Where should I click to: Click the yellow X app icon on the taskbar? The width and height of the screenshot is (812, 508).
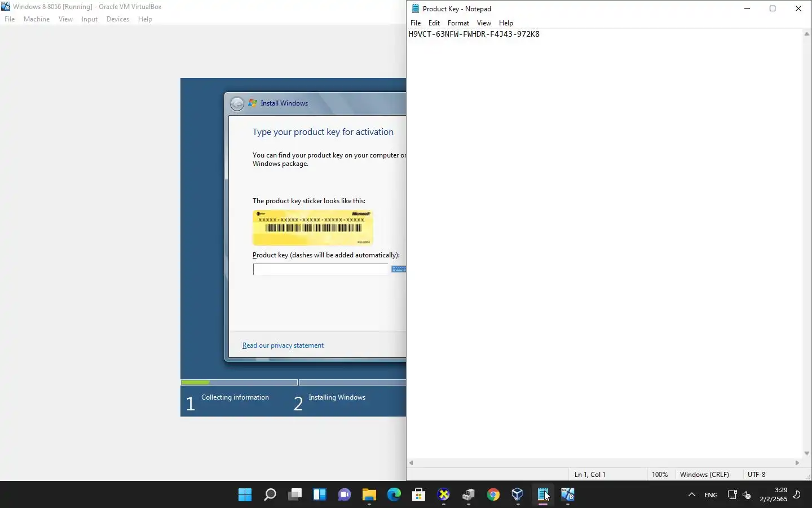tap(444, 495)
